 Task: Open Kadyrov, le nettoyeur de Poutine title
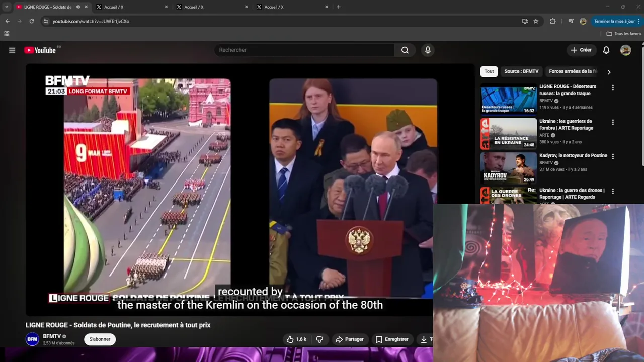573,156
